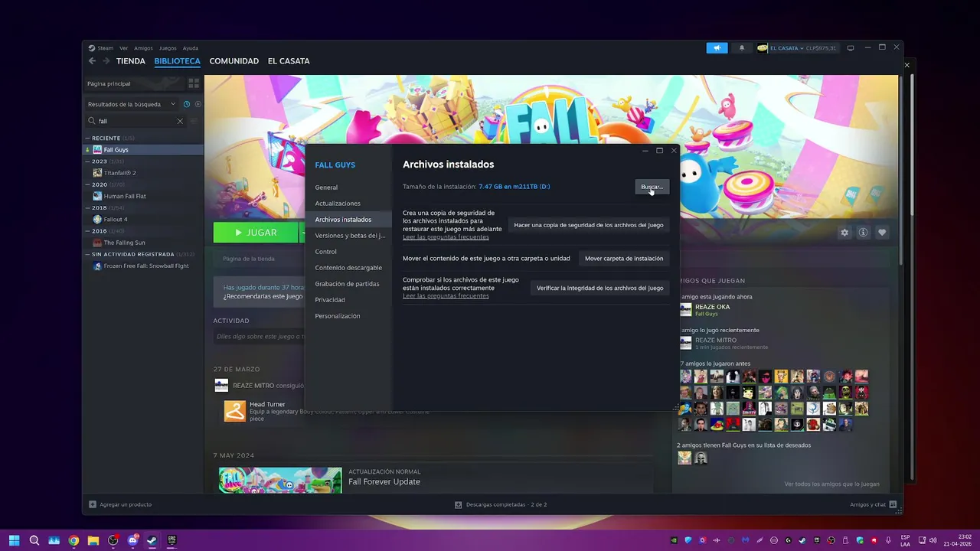The height and width of the screenshot is (551, 980).
Task: Collapse the 2018 category
Action: [x=87, y=207]
